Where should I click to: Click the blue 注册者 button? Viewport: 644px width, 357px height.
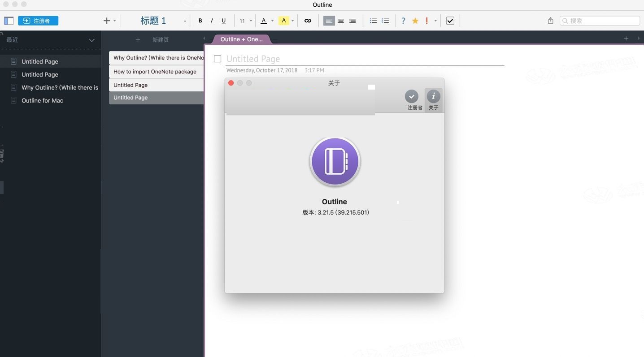(x=38, y=21)
